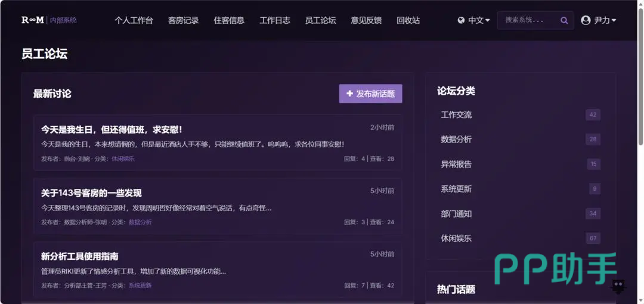Click the 休闲娱乐 tag on birthday post

[123, 159]
